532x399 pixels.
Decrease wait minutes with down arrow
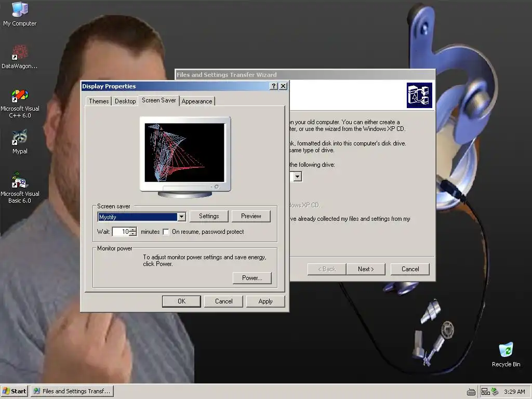click(133, 234)
